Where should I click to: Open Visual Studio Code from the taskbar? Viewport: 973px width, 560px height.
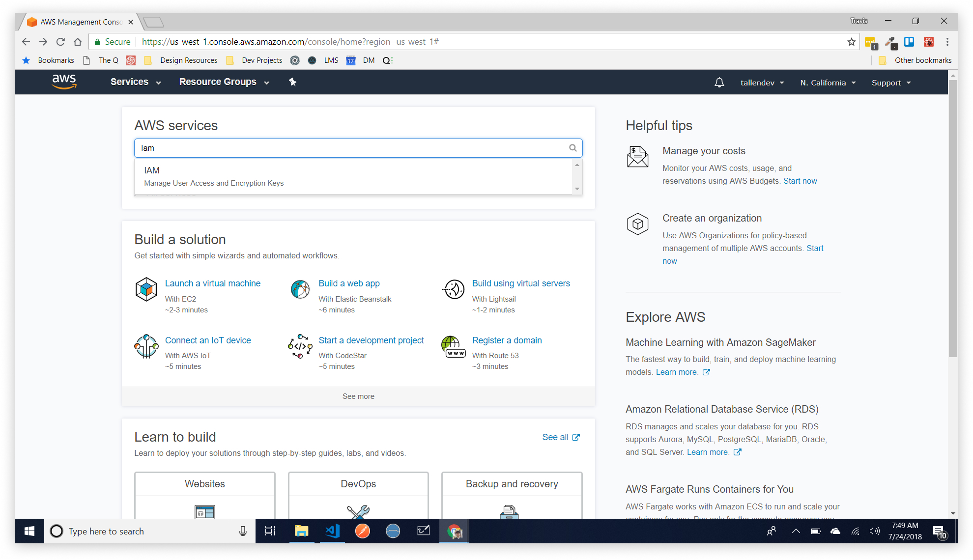pos(332,531)
